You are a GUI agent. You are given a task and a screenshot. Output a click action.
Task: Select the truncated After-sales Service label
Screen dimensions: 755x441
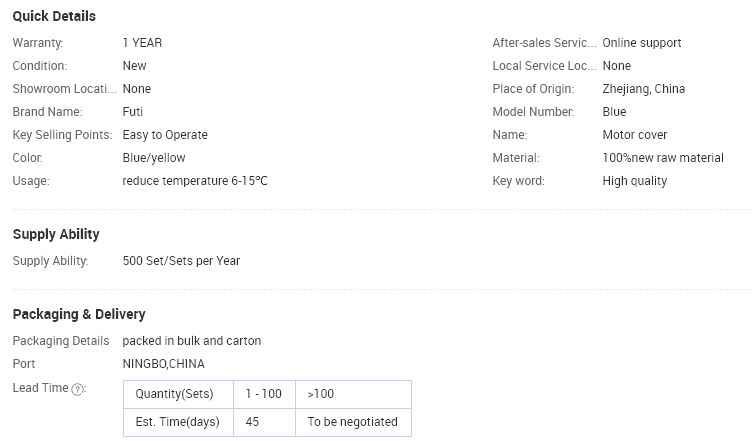tap(544, 43)
